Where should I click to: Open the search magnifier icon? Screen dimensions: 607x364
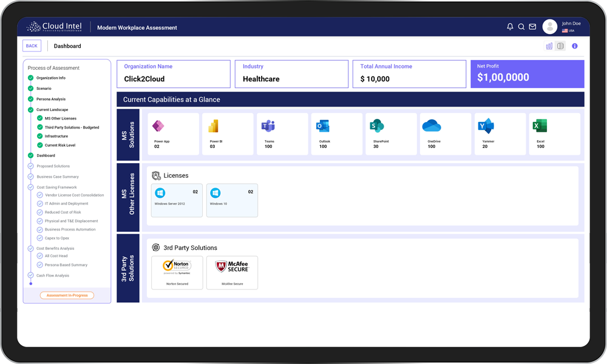coord(521,27)
